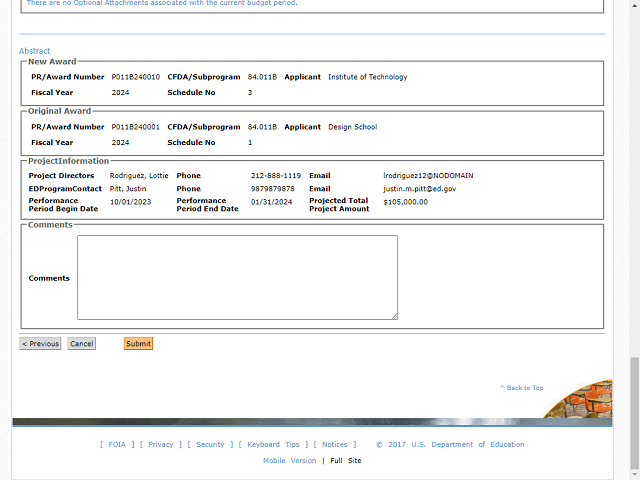The image size is (640, 480).
Task: Open the Notices footer link
Action: point(335,444)
